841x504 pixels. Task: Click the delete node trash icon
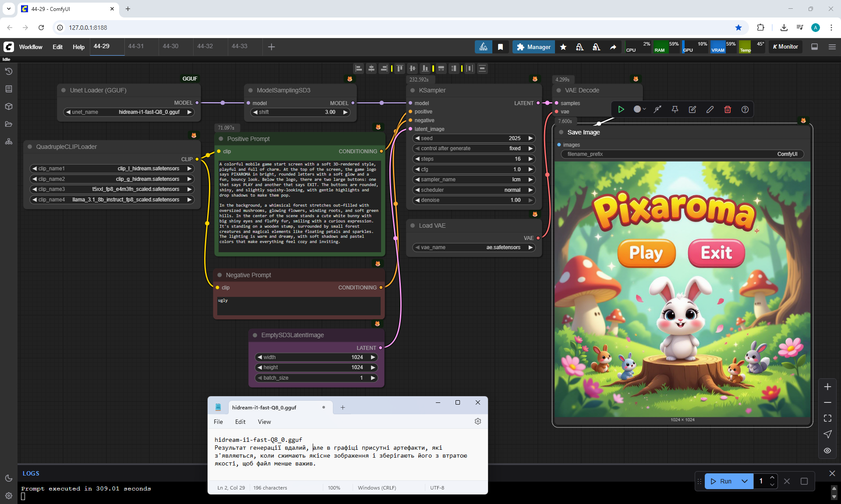[728, 109]
